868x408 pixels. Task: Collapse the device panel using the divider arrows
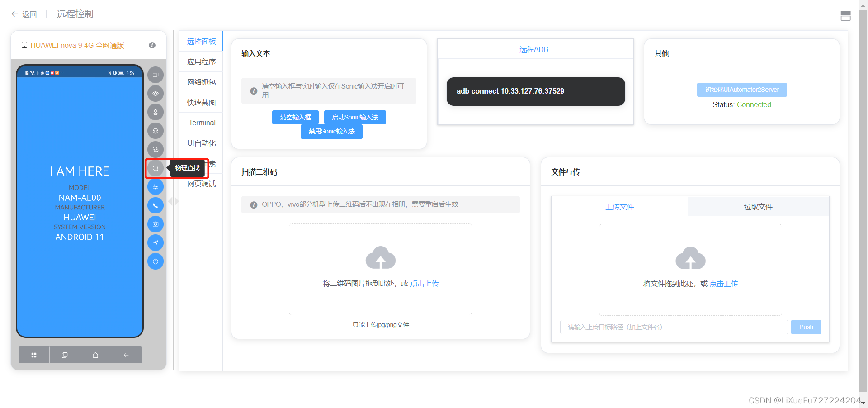(x=173, y=201)
